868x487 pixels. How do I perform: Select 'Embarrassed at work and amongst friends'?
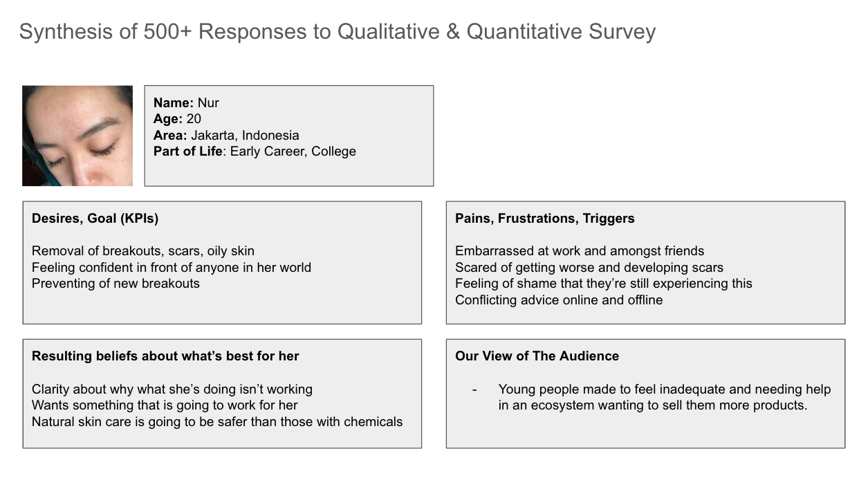[x=580, y=251]
